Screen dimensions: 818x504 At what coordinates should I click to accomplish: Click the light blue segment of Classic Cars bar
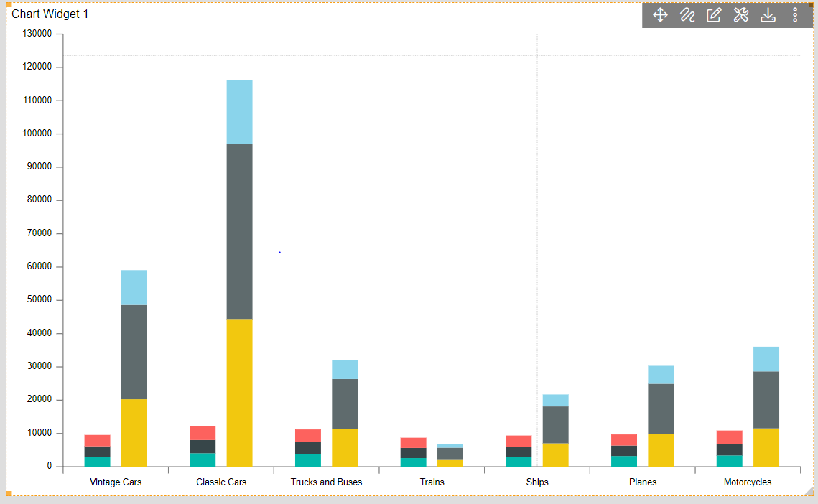coord(239,112)
